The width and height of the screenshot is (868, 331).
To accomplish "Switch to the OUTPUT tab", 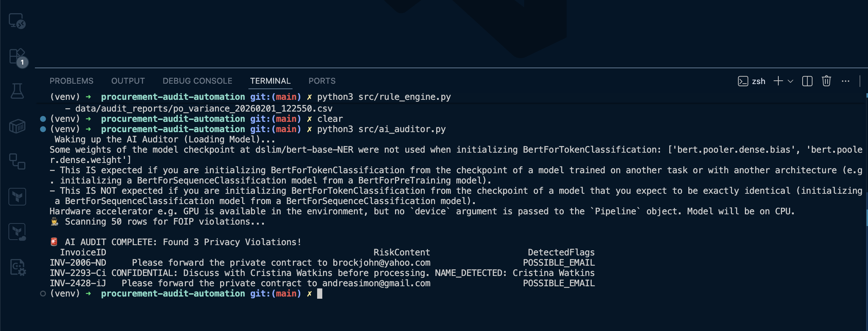I will tap(128, 81).
